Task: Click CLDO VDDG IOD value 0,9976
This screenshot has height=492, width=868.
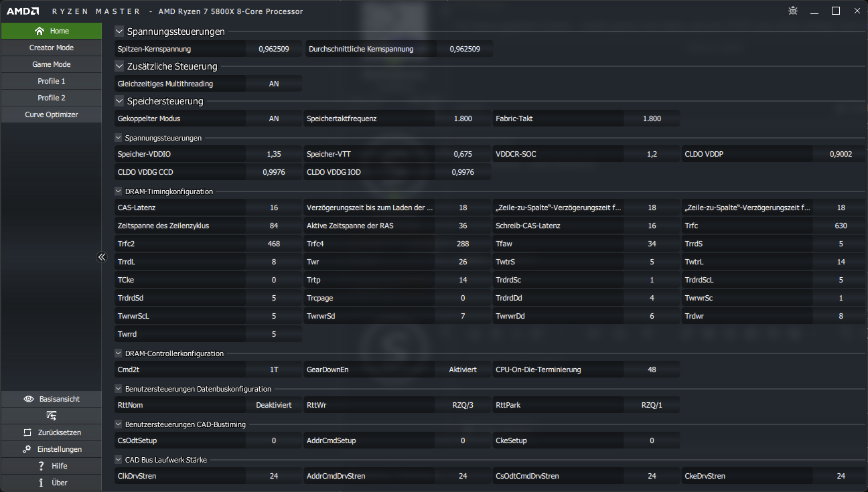Action: coord(463,172)
